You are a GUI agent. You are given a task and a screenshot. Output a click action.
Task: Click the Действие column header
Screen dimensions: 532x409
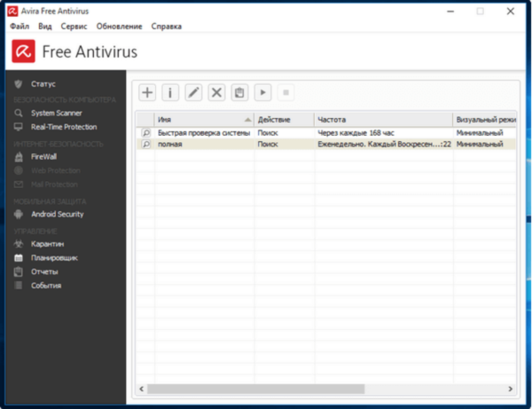coord(285,120)
